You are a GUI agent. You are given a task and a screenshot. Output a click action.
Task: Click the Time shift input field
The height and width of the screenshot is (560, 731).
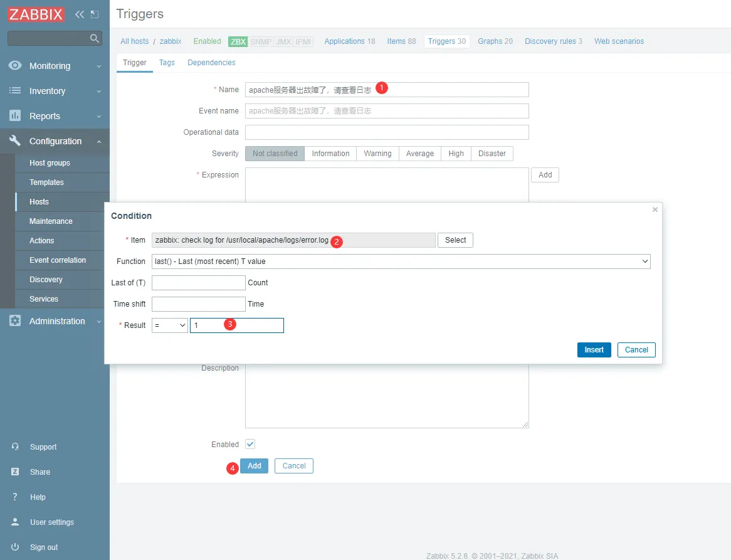click(199, 304)
